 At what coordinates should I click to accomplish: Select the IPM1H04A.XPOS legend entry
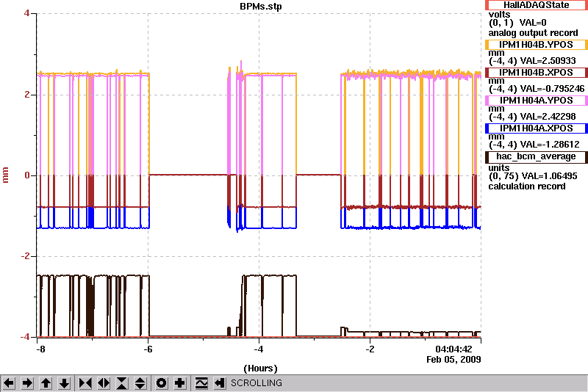[537, 128]
